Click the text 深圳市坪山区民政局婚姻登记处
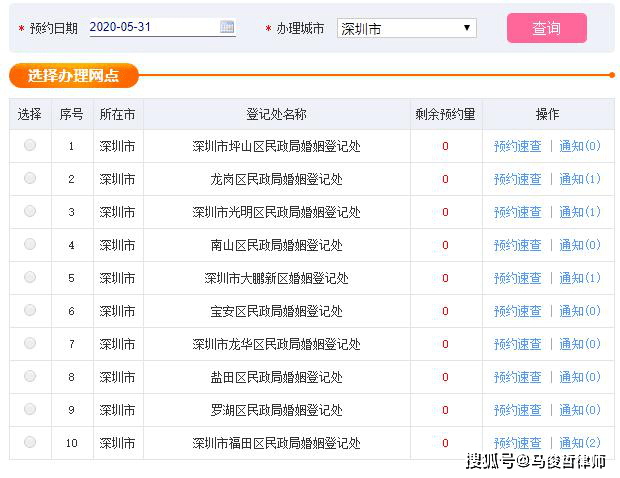The image size is (620, 478). pyautogui.click(x=276, y=146)
